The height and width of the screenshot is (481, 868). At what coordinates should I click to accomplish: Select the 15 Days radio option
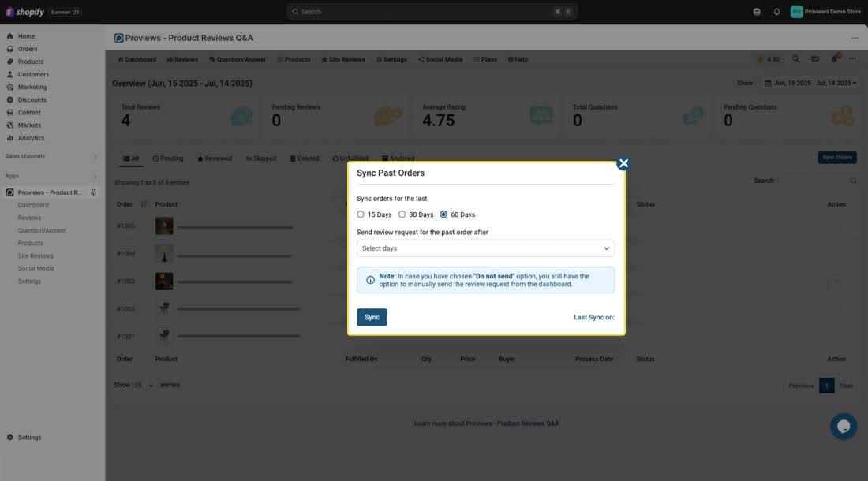click(361, 214)
